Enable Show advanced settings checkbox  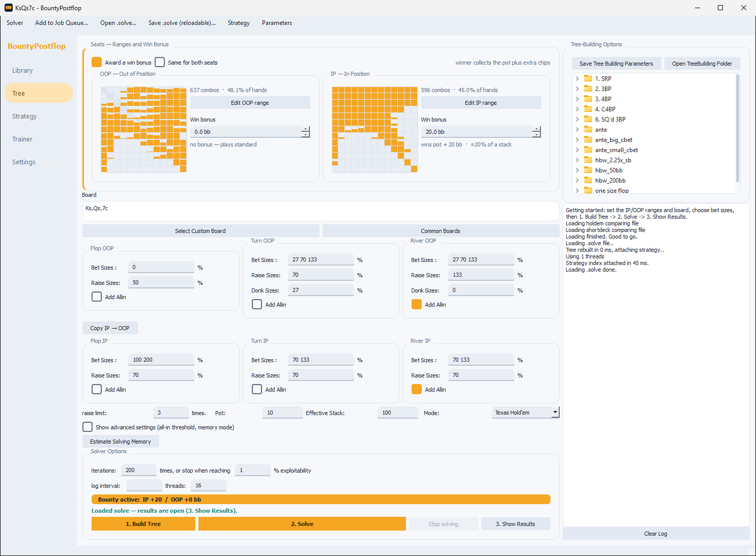(88, 427)
